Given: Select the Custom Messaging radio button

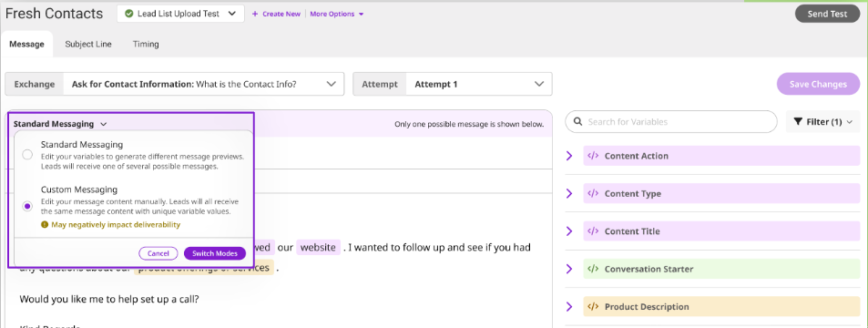Looking at the screenshot, I should [27, 206].
